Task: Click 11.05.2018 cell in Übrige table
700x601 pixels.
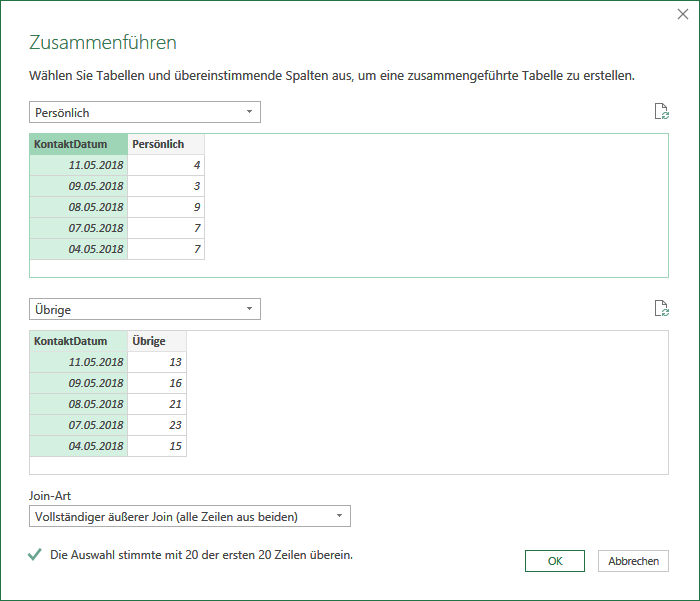Action: click(x=79, y=362)
